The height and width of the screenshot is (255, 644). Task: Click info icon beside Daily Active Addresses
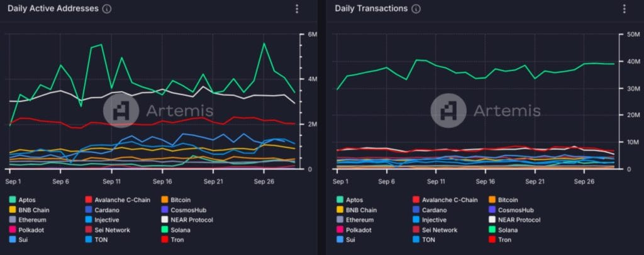tap(107, 9)
